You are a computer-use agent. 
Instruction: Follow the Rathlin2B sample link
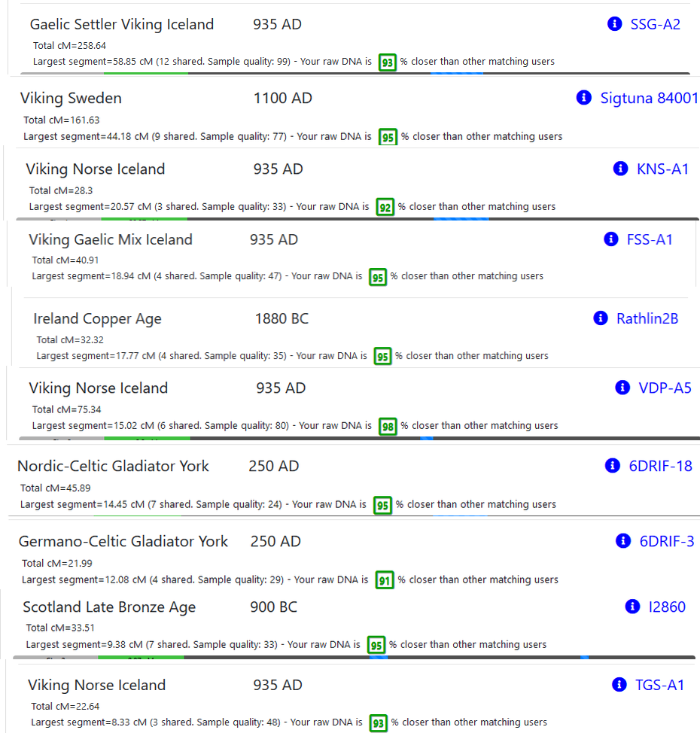[x=647, y=318]
